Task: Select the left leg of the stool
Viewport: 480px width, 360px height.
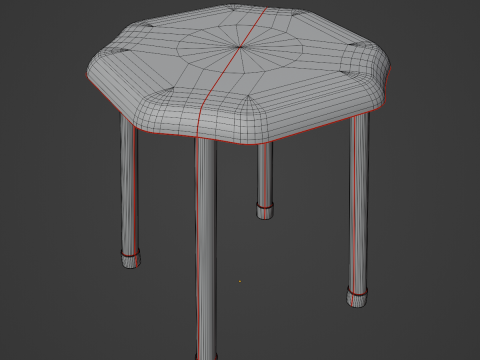Action: point(129,190)
